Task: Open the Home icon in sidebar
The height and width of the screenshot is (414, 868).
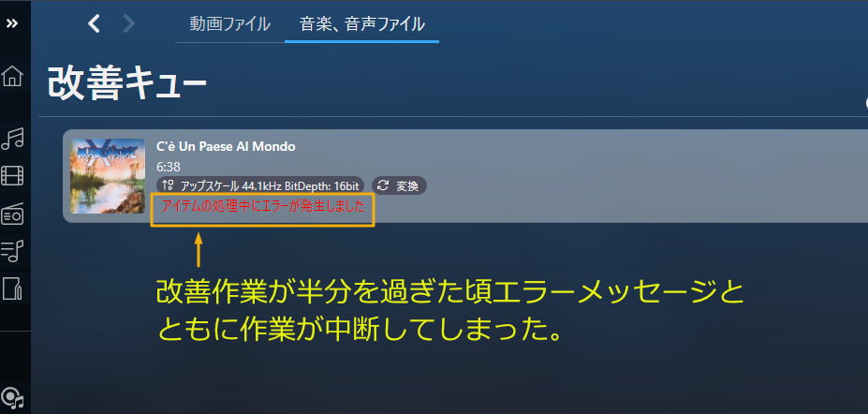Action: (x=12, y=77)
